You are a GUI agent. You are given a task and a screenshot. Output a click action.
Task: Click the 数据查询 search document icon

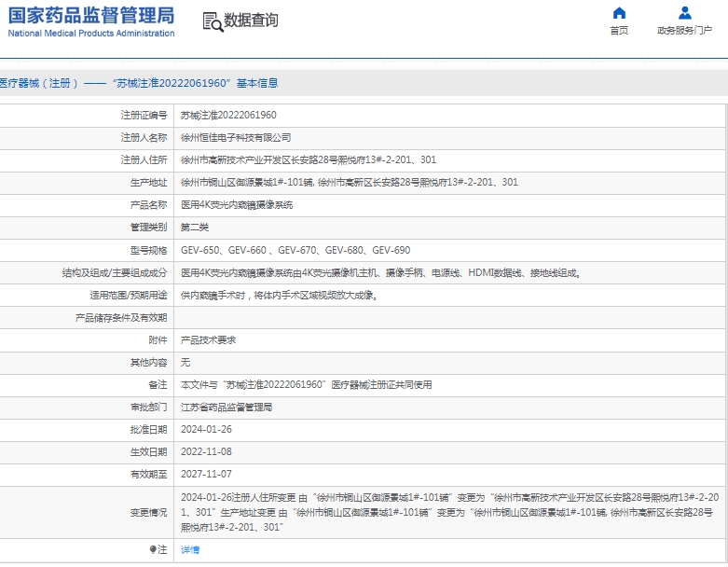213,21
